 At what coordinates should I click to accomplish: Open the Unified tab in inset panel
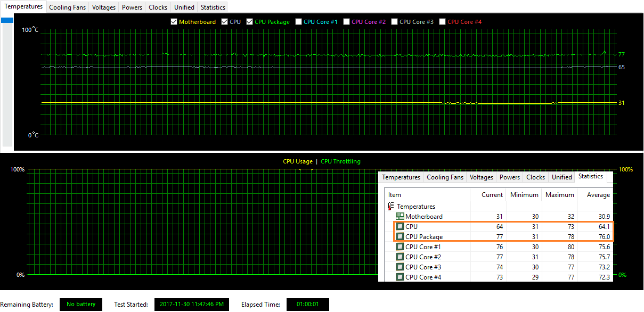(561, 177)
